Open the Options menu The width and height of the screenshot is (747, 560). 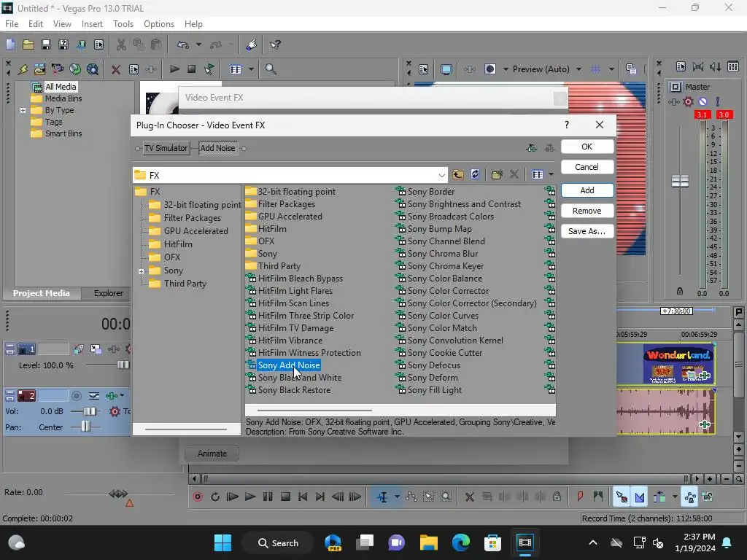coord(158,24)
